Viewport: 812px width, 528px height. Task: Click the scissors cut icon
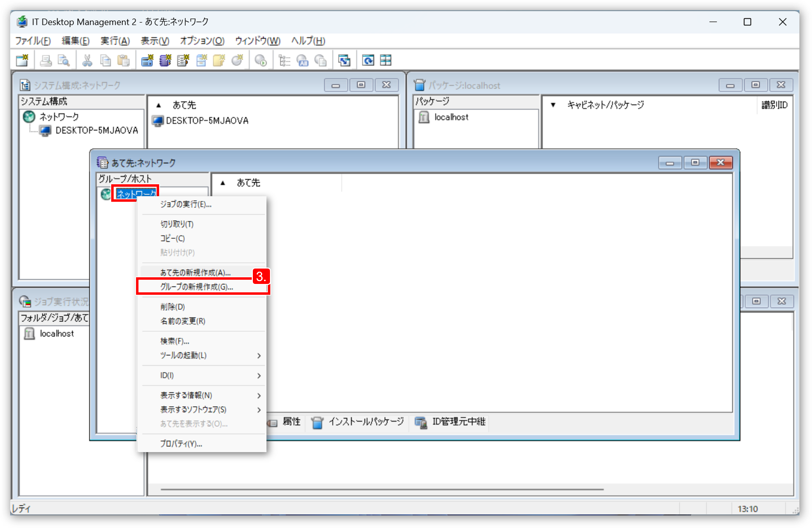click(87, 60)
